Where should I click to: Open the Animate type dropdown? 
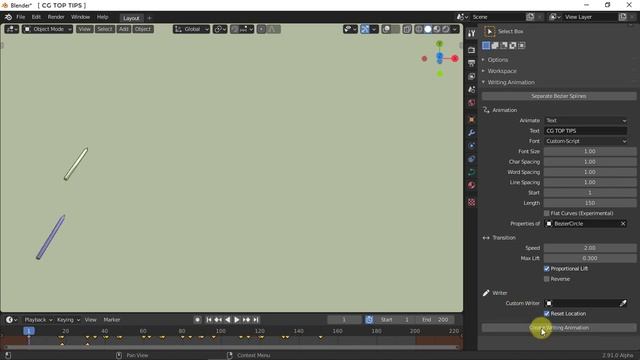pyautogui.click(x=586, y=120)
